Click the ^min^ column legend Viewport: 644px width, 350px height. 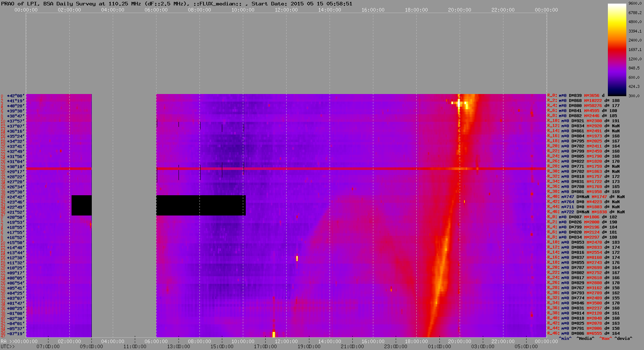[x=565, y=338]
